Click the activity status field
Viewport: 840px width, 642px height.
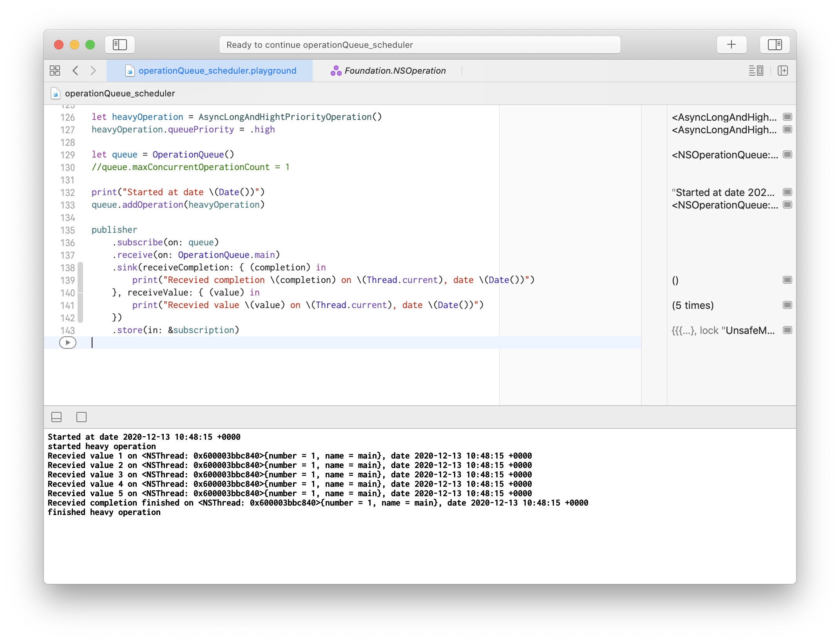(x=420, y=45)
